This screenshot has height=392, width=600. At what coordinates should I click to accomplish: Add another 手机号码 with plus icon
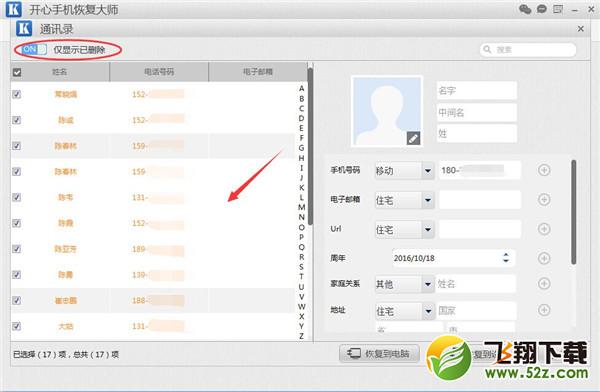point(544,170)
